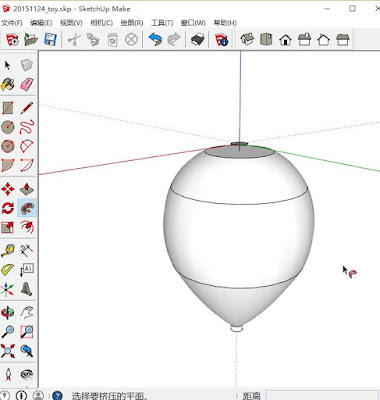Viewport: 380px width, 400px height.
Task: Choose the Position Camera tool
Action: click(x=8, y=374)
